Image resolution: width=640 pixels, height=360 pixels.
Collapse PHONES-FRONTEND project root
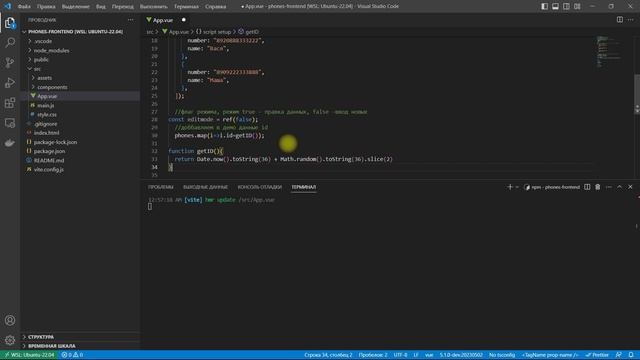(75, 31)
